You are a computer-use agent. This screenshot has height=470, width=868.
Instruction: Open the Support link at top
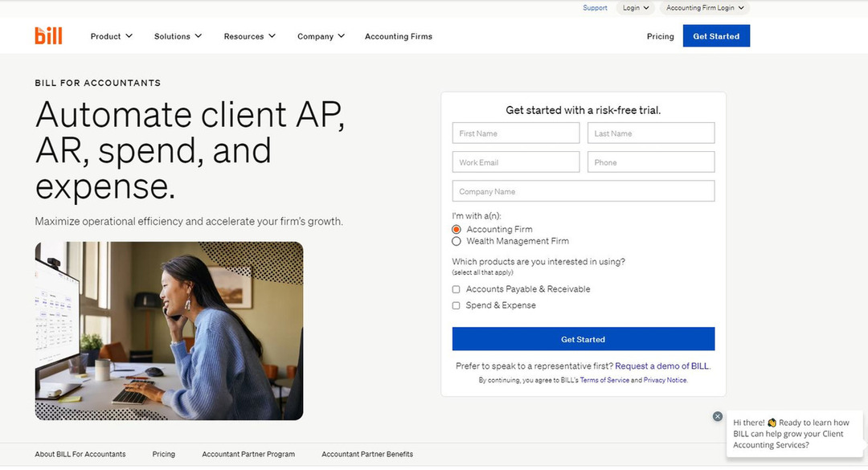tap(595, 8)
